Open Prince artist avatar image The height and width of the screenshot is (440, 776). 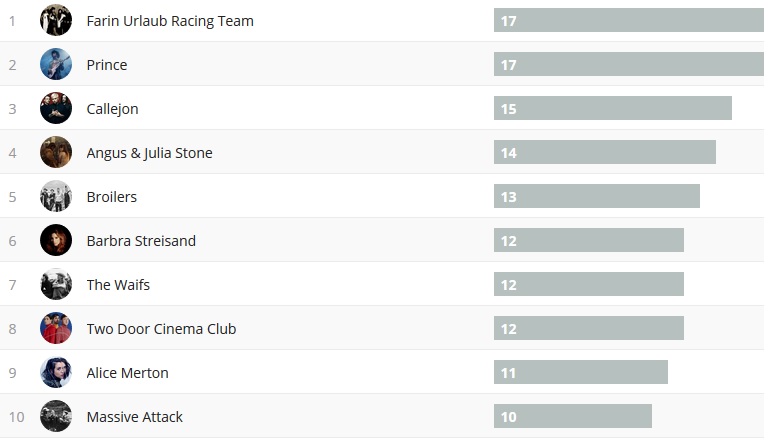[x=56, y=64]
